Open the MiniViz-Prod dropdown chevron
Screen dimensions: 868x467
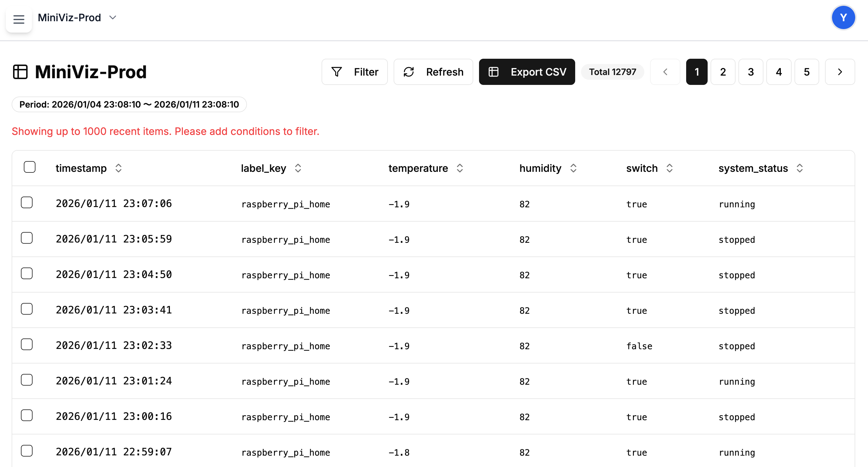pos(112,17)
